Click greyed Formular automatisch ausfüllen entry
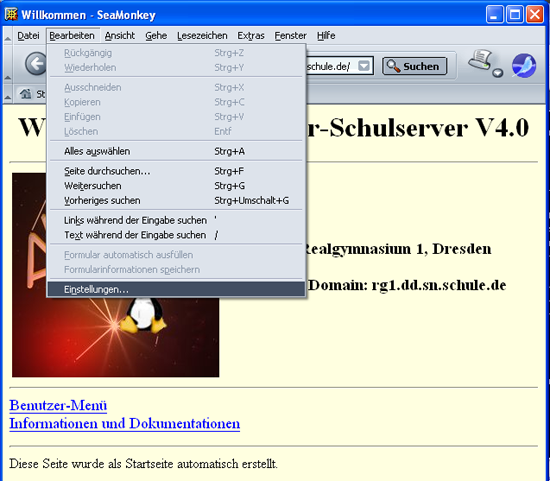550x481 pixels. tap(176, 255)
